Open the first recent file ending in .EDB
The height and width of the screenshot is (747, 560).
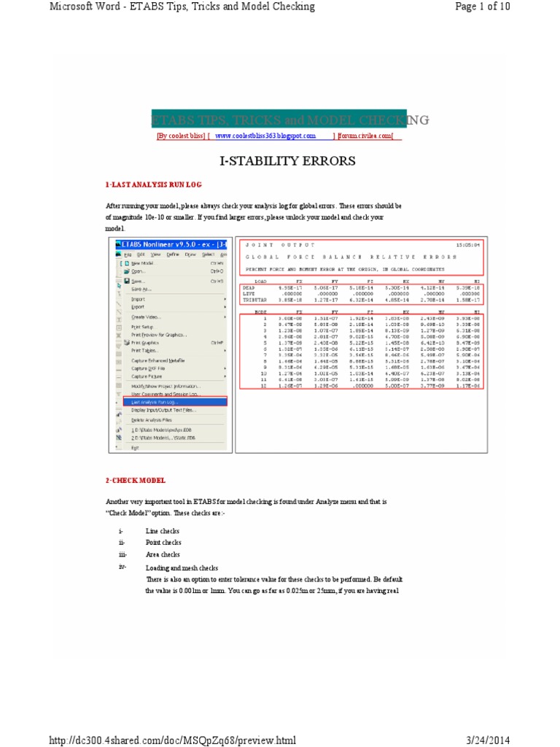pos(161,430)
